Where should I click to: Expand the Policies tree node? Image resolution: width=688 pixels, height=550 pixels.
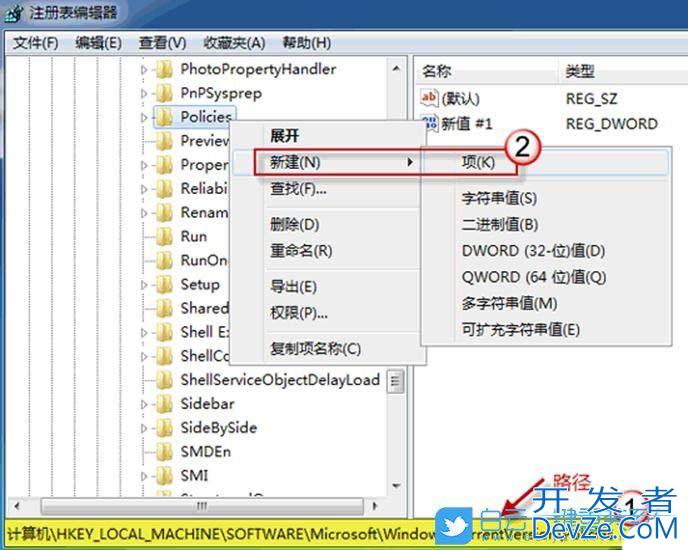[x=144, y=117]
